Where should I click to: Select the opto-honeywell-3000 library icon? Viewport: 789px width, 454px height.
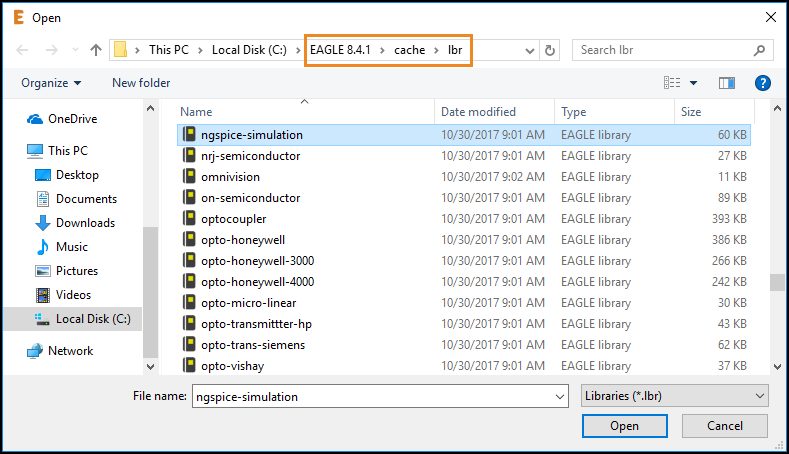point(189,261)
